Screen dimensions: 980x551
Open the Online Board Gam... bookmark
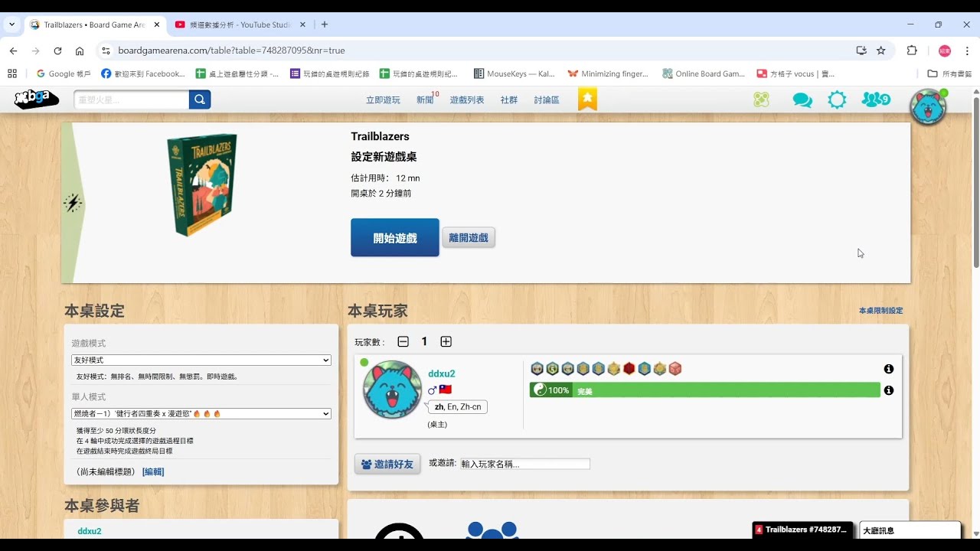tap(704, 73)
